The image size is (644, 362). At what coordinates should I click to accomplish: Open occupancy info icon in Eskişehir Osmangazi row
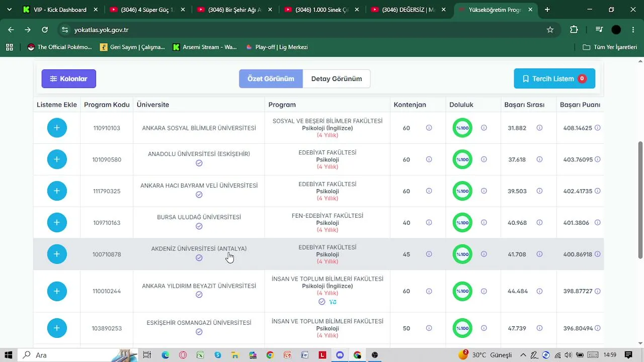484,328
